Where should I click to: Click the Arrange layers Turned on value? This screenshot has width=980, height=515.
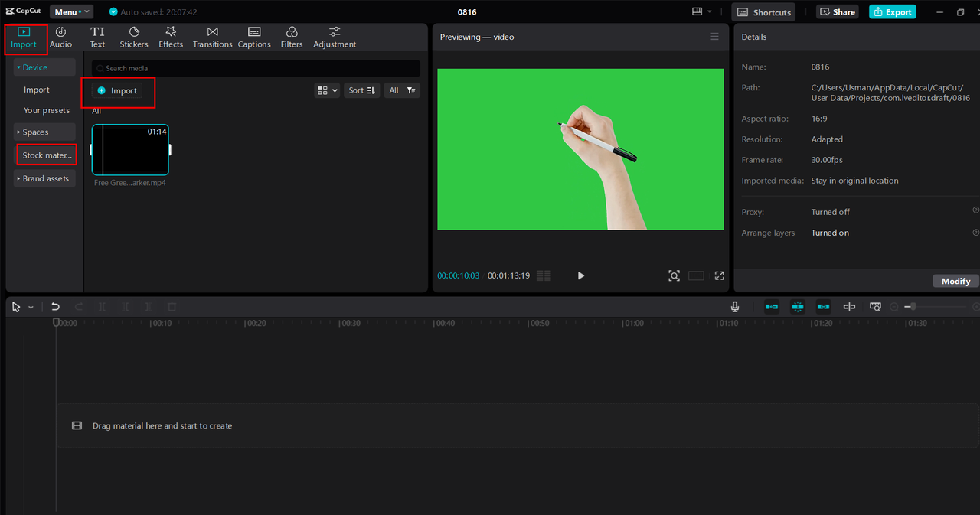830,233
